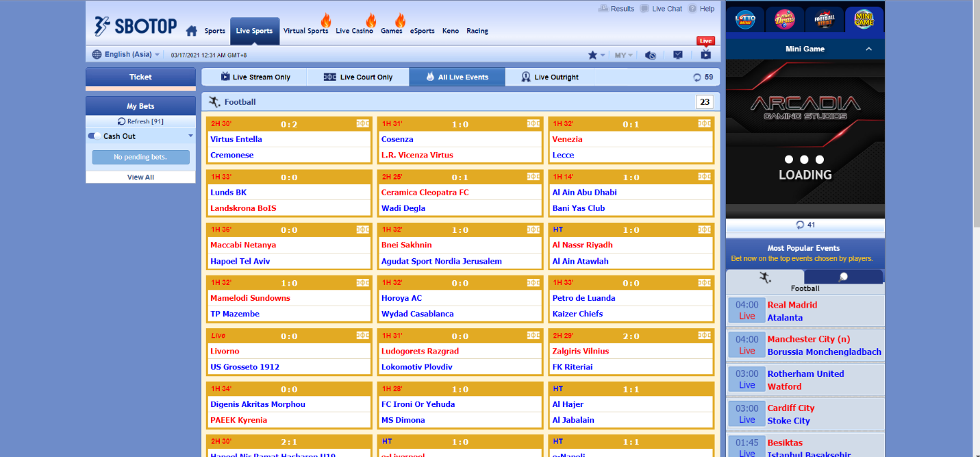
Task: Open the English (Asia) language dropdown
Action: tap(126, 55)
